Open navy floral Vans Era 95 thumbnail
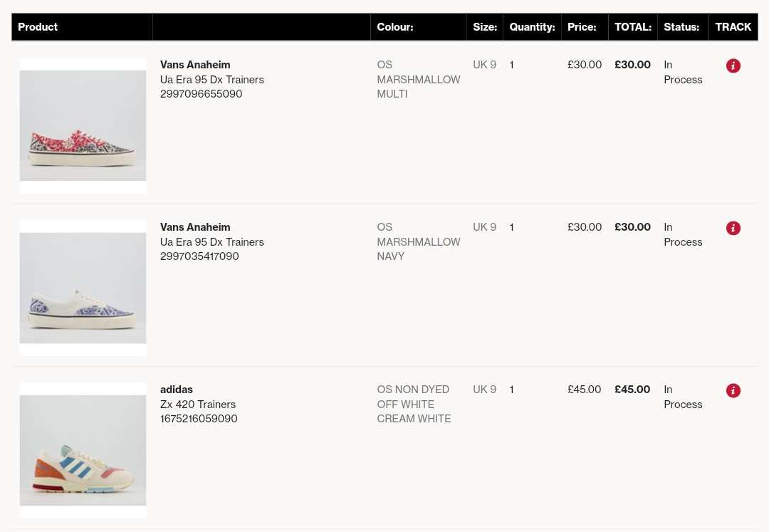This screenshot has height=532, width=769. click(83, 288)
